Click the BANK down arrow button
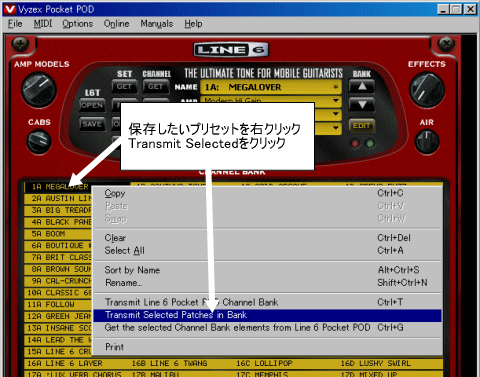Screen dimensions: 480x377 pos(362,105)
